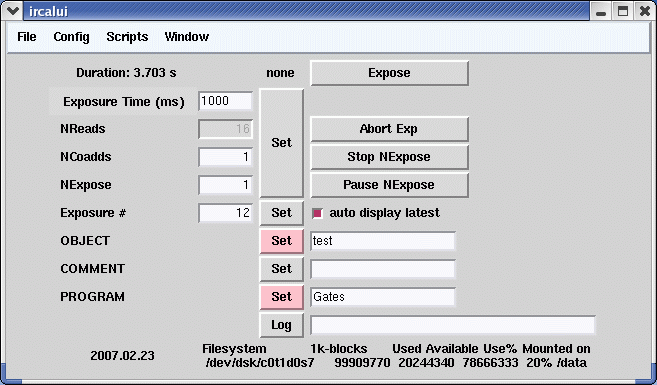Open the Config menu
Image resolution: width=657 pixels, height=385 pixels.
[x=71, y=37]
